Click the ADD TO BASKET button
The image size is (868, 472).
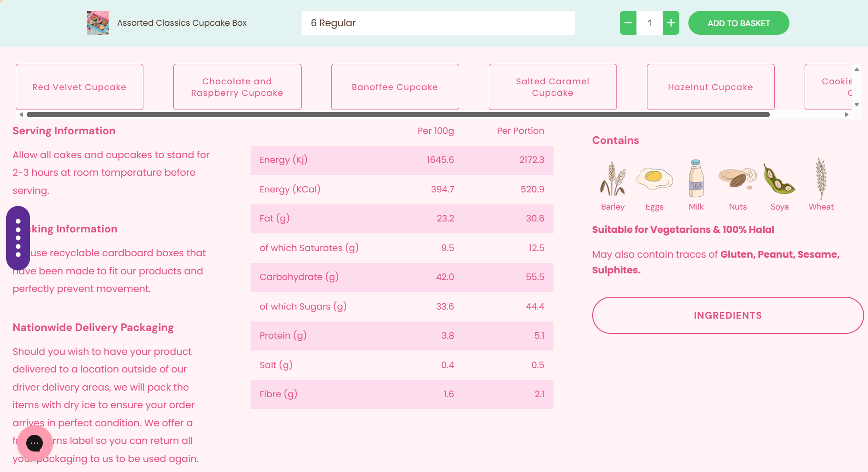tap(738, 23)
